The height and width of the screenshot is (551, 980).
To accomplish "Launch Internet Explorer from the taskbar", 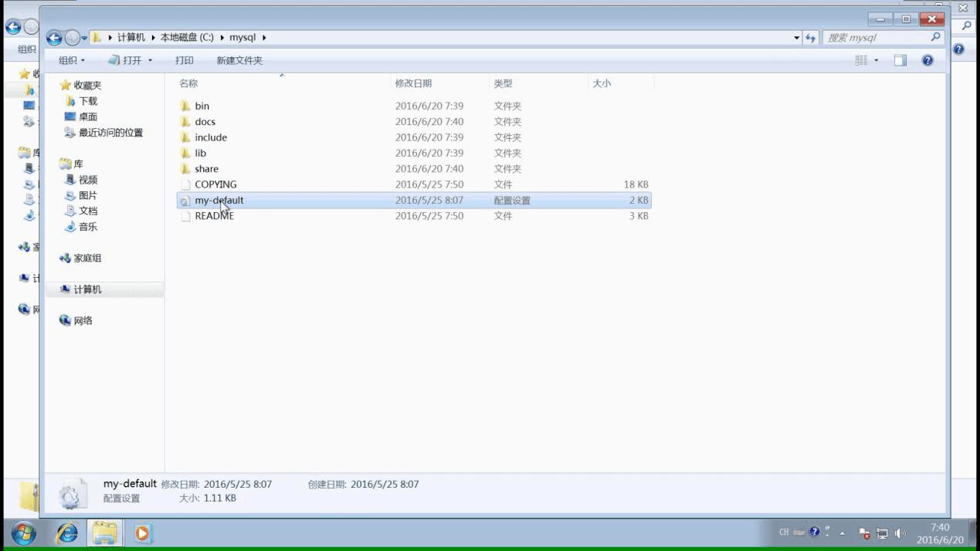I will (x=66, y=532).
